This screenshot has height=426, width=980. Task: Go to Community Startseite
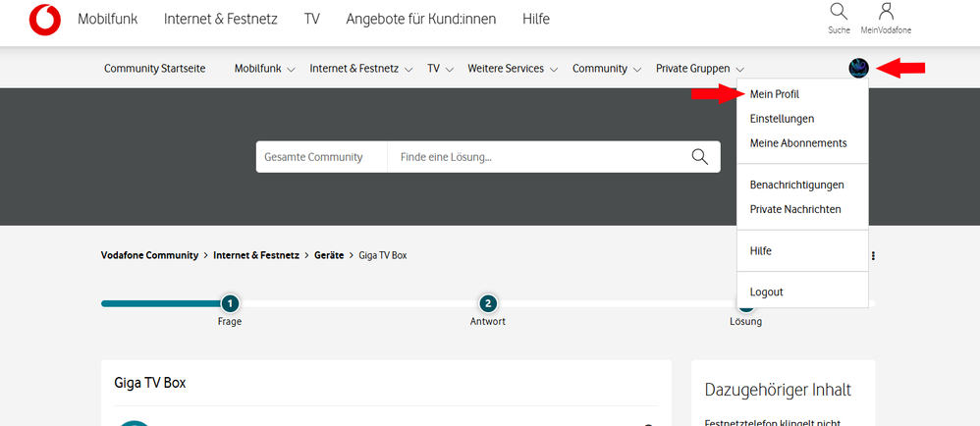click(x=154, y=69)
